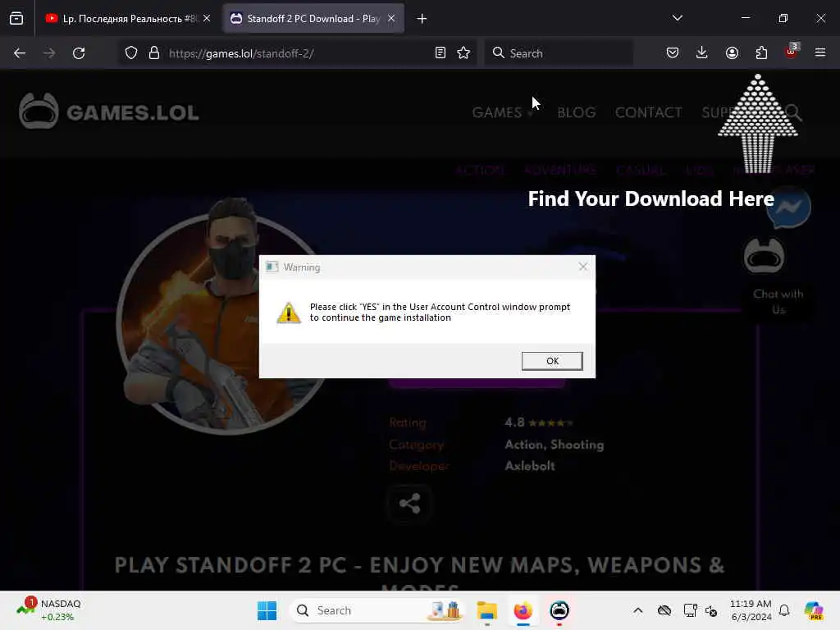Image resolution: width=840 pixels, height=630 pixels.
Task: Open the extensions puzzle icon
Action: click(761, 52)
